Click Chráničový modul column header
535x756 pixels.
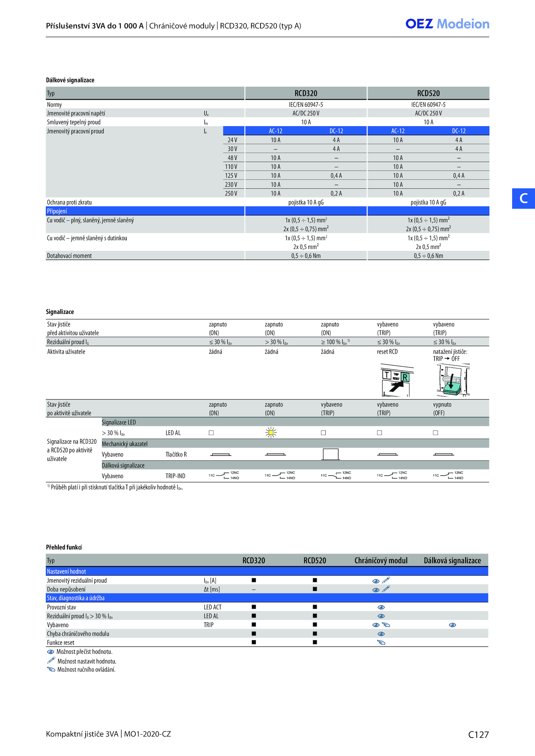(381, 561)
